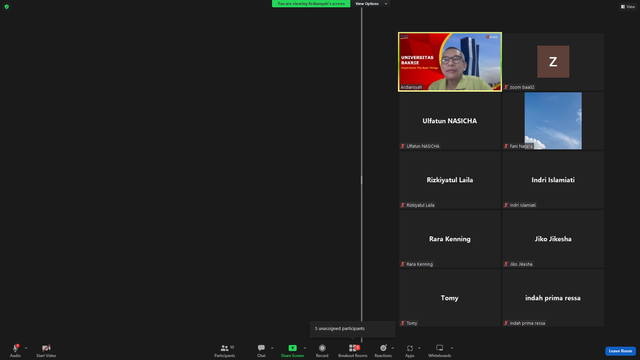This screenshot has height=360, width=640.
Task: Click the Leave Room button
Action: [620, 351]
